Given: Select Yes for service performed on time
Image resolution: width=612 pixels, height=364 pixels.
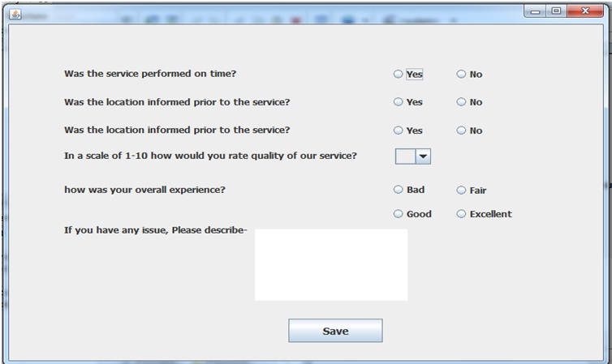Looking at the screenshot, I should (x=399, y=75).
